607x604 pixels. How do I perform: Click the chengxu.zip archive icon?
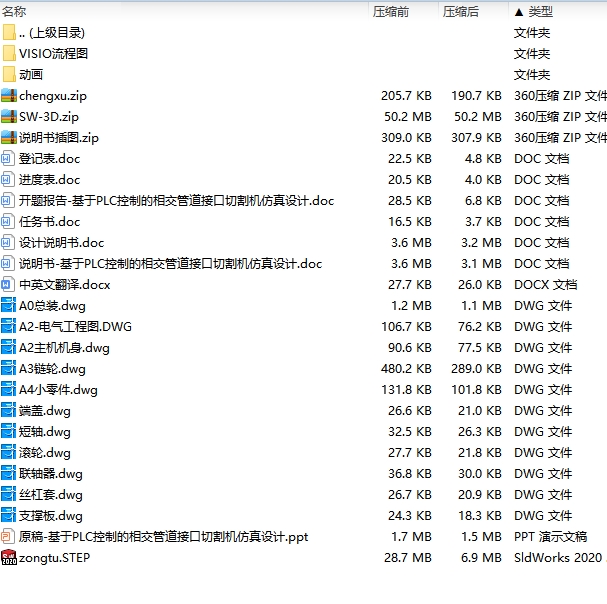9,96
